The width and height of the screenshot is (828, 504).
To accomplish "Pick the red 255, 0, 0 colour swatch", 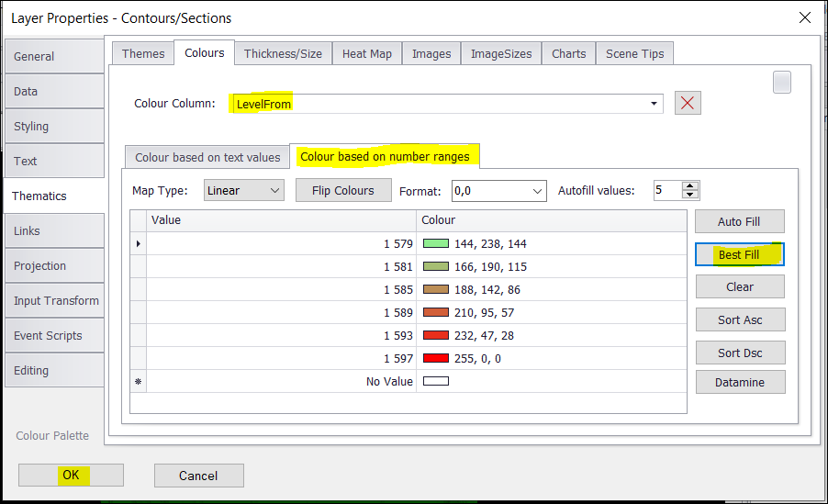I will click(435, 358).
